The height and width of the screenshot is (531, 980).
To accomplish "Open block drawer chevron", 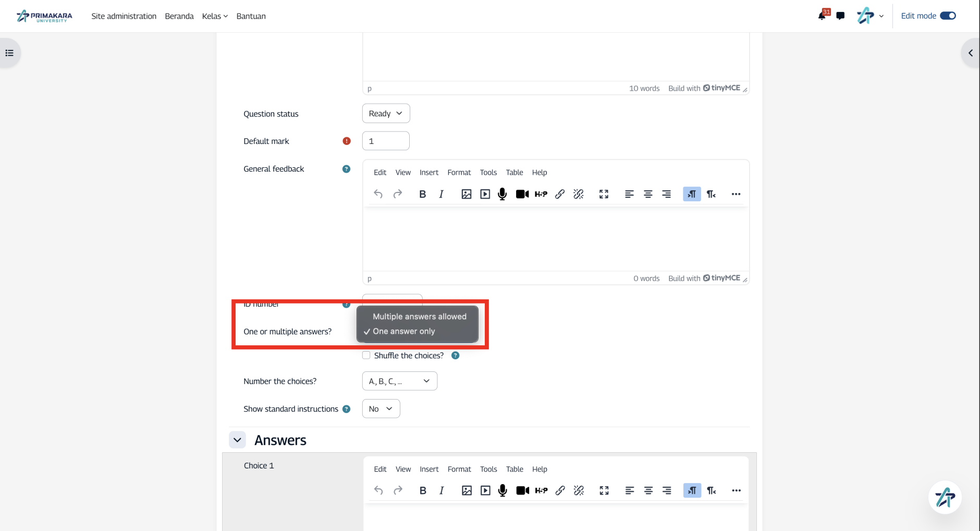I will pyautogui.click(x=970, y=53).
